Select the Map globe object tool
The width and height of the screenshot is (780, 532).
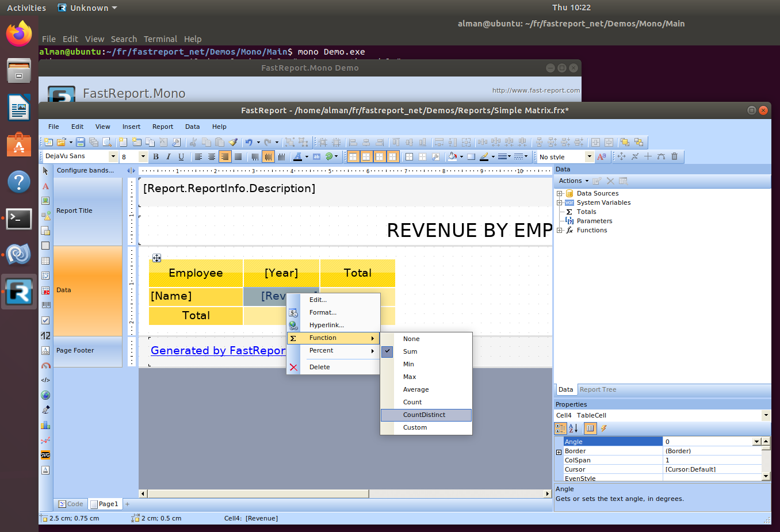45,395
